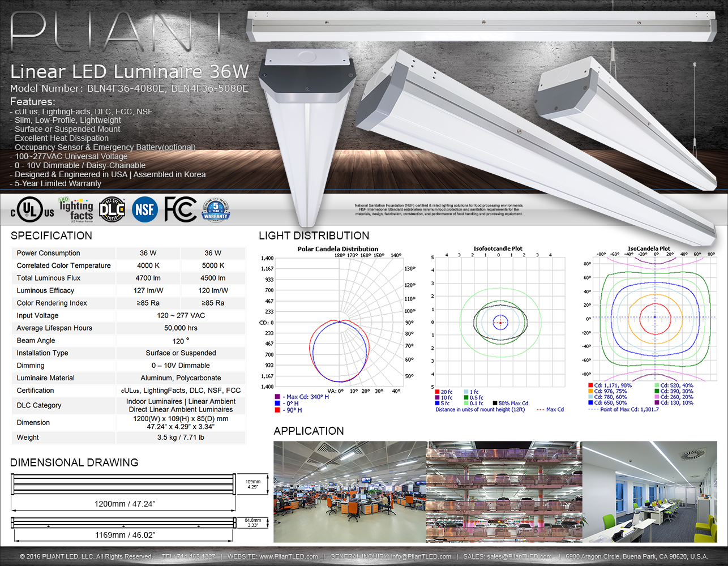Image resolution: width=728 pixels, height=566 pixels.
Task: Click the 'DLC Category' row label
Action: [39, 405]
